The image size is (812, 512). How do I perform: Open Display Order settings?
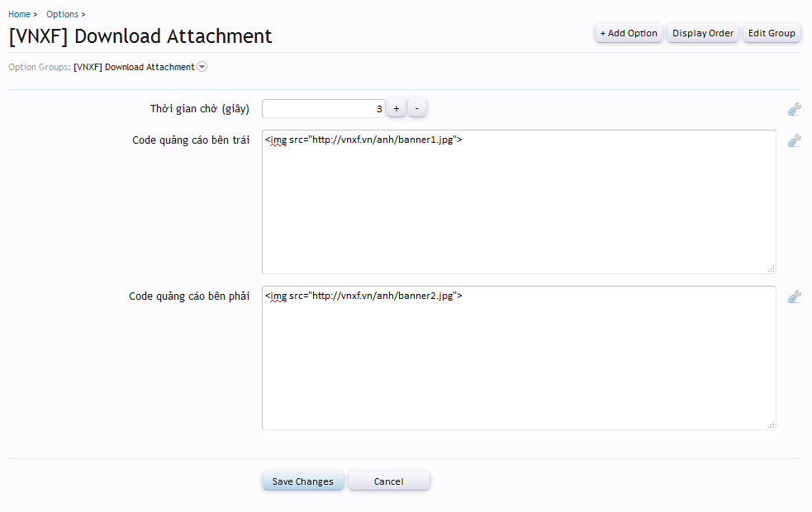(702, 33)
